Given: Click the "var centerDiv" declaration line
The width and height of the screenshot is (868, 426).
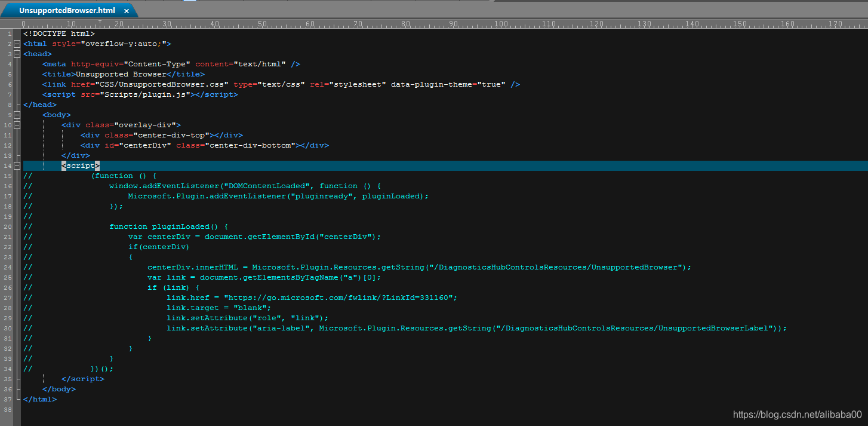Looking at the screenshot, I should point(254,237).
